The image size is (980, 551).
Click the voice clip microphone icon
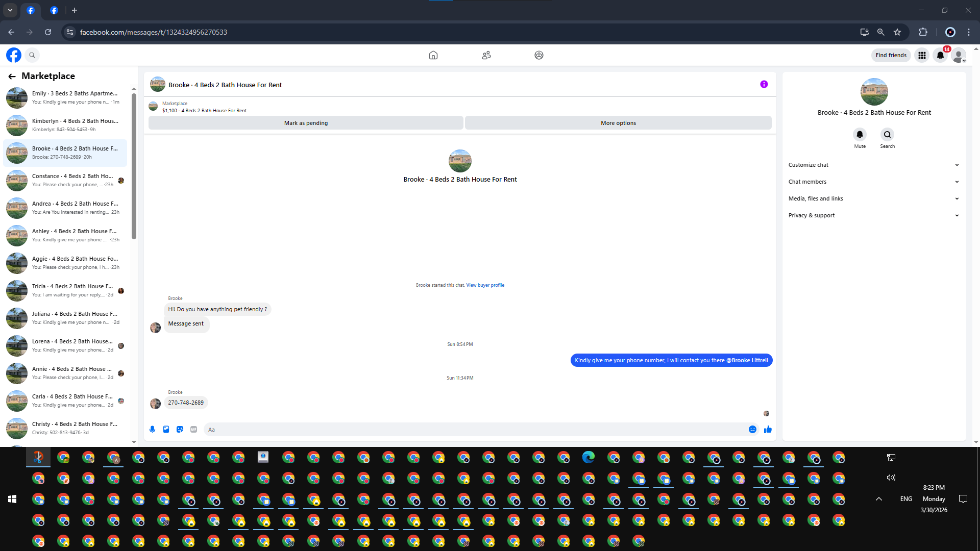[152, 430]
